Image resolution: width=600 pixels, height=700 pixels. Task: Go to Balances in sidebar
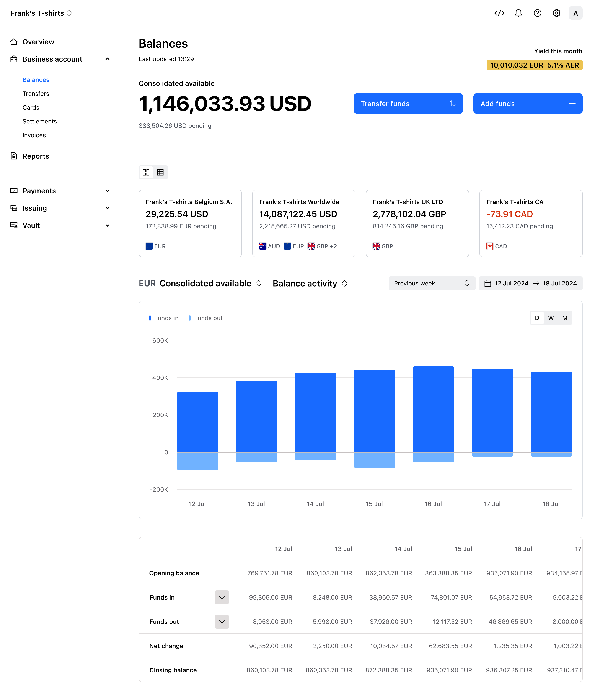point(36,80)
